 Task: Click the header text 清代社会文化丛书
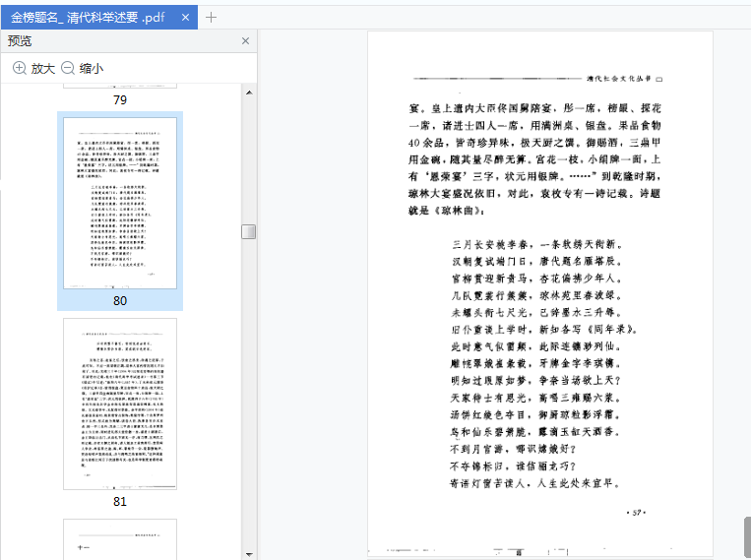coord(619,78)
